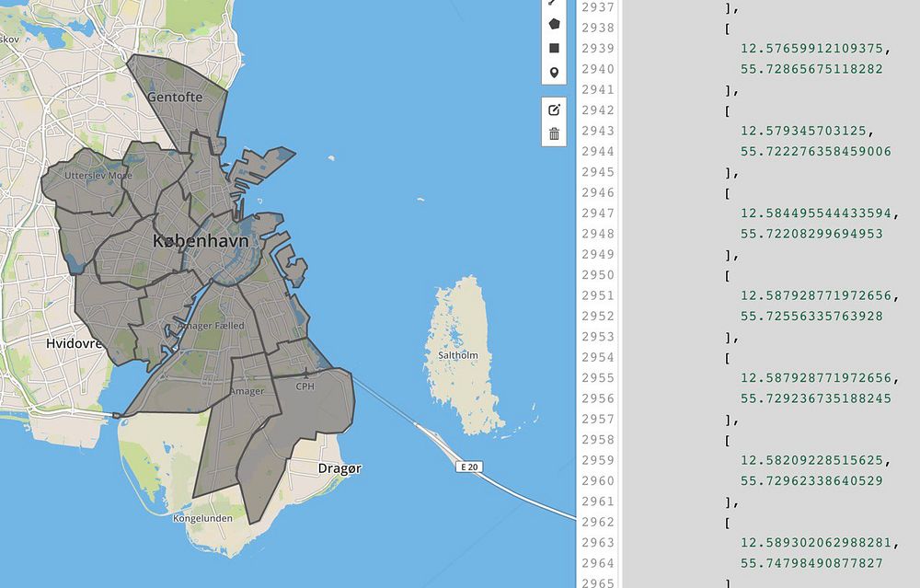Click the København map label

point(201,240)
